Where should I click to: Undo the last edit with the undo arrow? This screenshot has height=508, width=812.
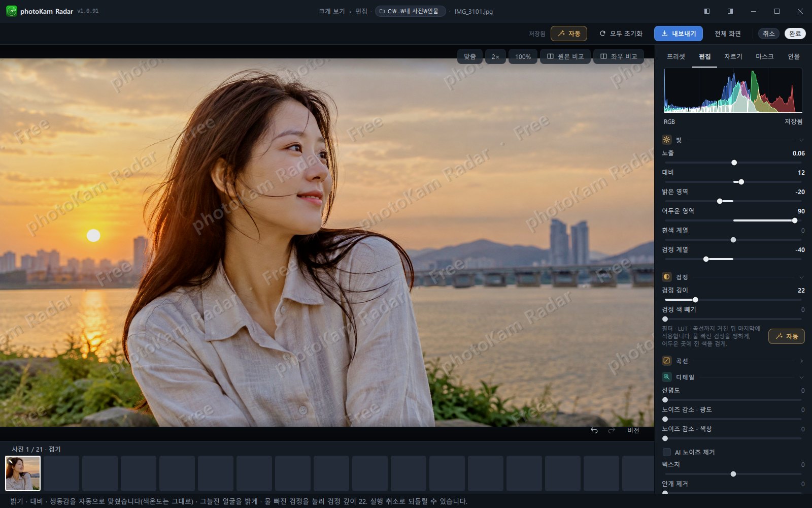tap(594, 430)
